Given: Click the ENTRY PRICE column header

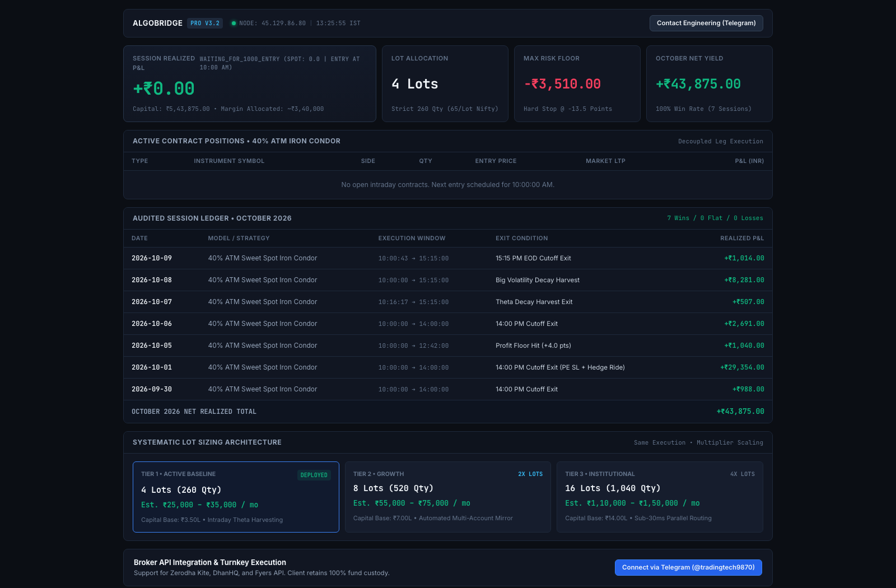Looking at the screenshot, I should pos(496,161).
